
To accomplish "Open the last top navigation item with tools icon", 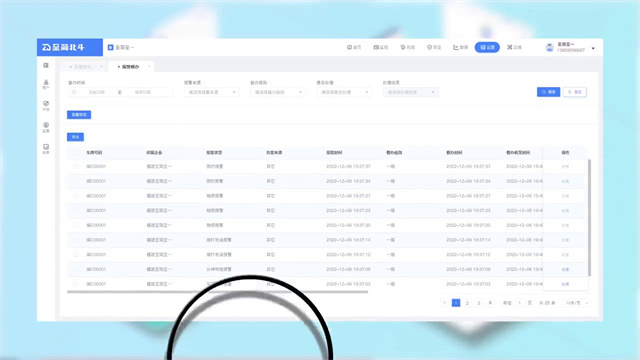I will pyautogui.click(x=514, y=47).
